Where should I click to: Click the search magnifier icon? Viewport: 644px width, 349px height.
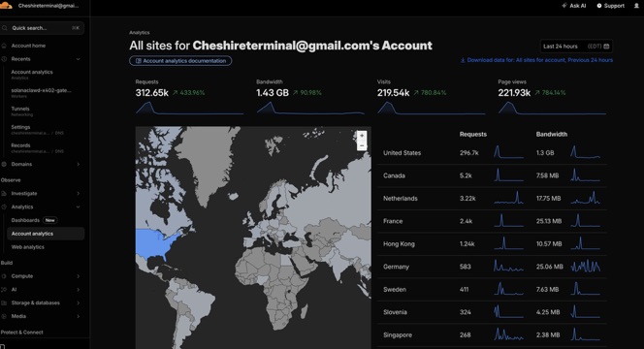tap(5, 28)
